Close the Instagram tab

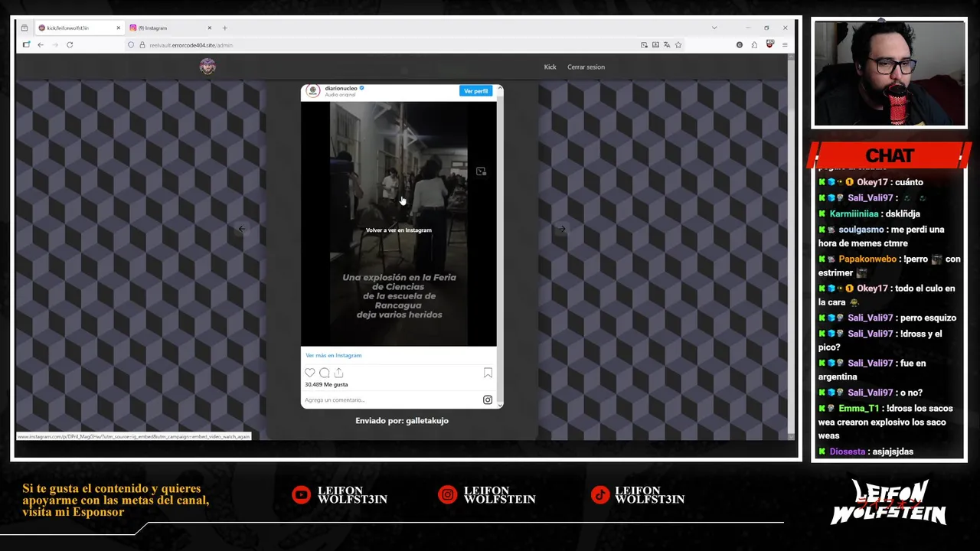pyautogui.click(x=209, y=28)
